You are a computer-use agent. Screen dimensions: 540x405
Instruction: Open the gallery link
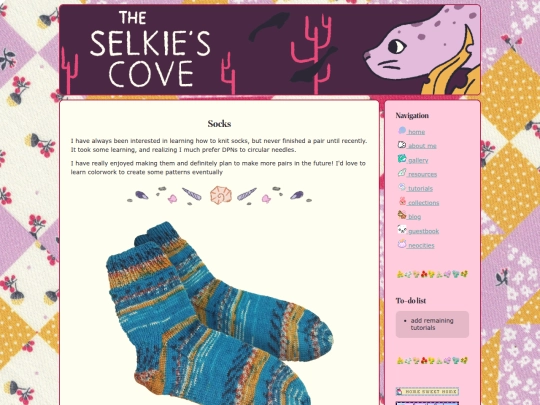click(418, 160)
